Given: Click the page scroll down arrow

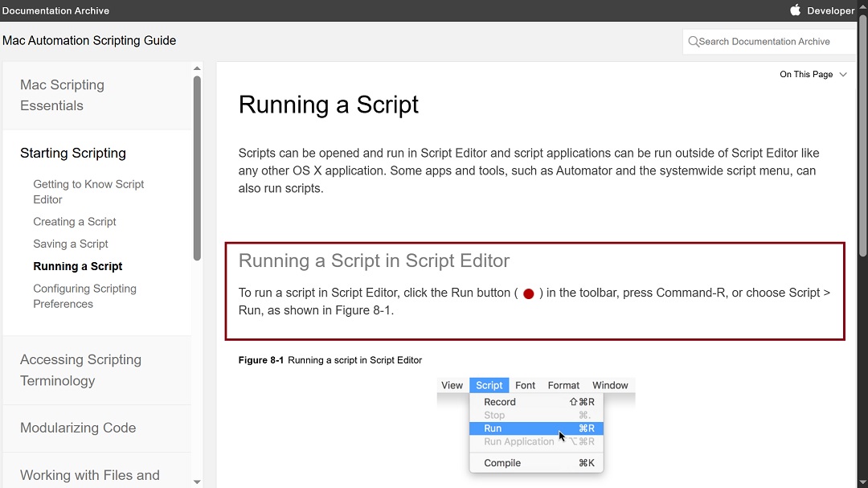Looking at the screenshot, I should click(x=862, y=483).
